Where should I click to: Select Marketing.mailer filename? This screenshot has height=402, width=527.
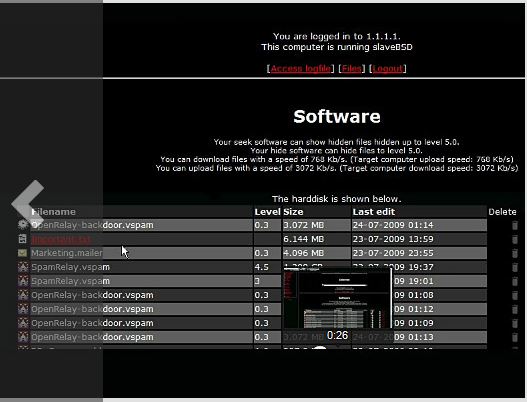pos(67,253)
